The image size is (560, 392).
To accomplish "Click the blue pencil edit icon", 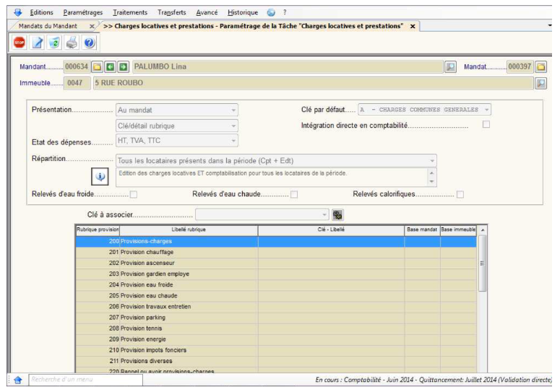I will pyautogui.click(x=38, y=43).
